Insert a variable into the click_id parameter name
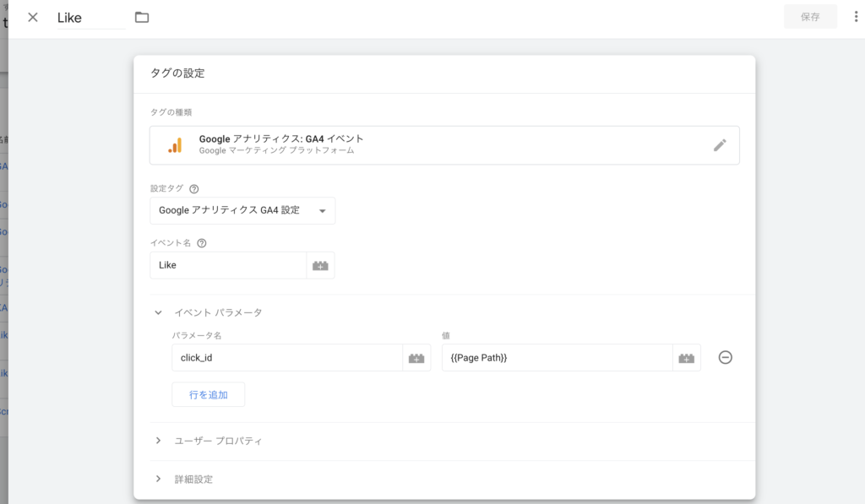Viewport: 865px width, 504px height. click(416, 359)
